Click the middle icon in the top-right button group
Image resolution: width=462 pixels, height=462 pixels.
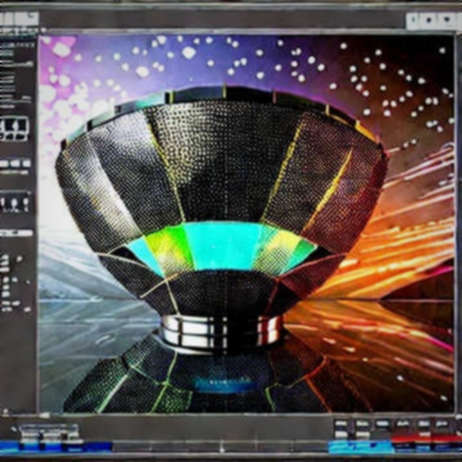pyautogui.click(x=429, y=20)
